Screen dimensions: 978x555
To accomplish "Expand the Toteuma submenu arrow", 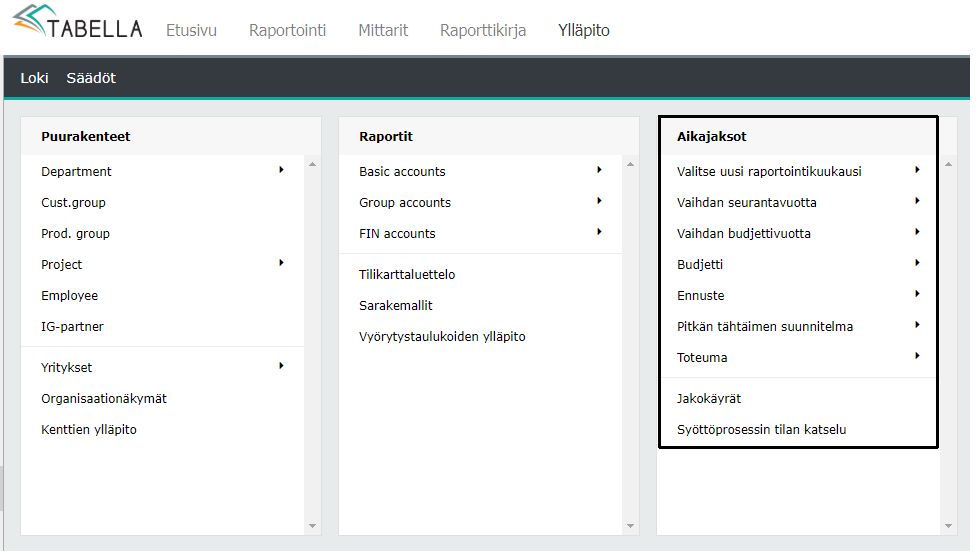I will coord(917,356).
